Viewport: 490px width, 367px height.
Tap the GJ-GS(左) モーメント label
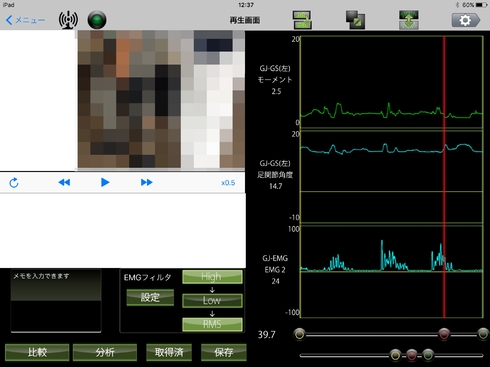click(x=275, y=74)
